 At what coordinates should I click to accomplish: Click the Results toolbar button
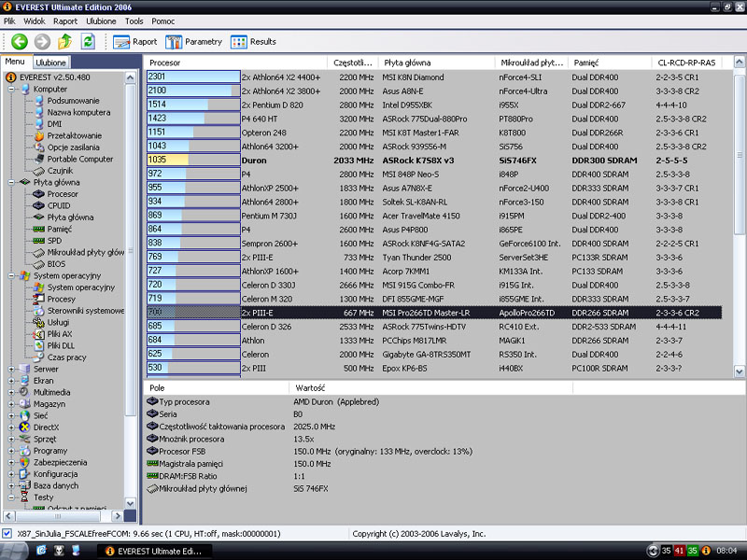(253, 42)
